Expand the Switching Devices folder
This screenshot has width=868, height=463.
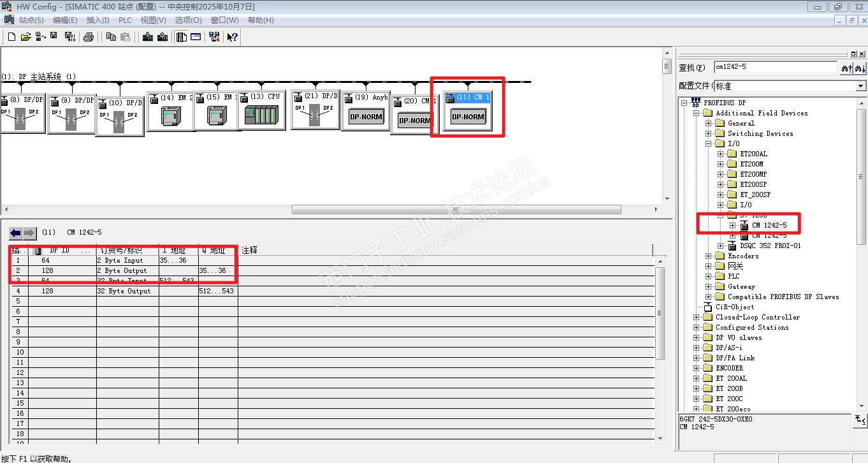pyautogui.click(x=709, y=133)
